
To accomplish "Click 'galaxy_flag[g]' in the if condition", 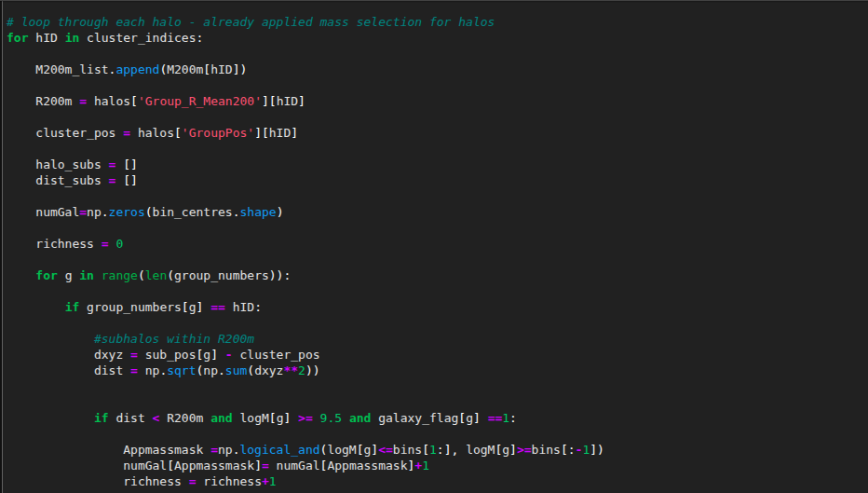I will [429, 418].
